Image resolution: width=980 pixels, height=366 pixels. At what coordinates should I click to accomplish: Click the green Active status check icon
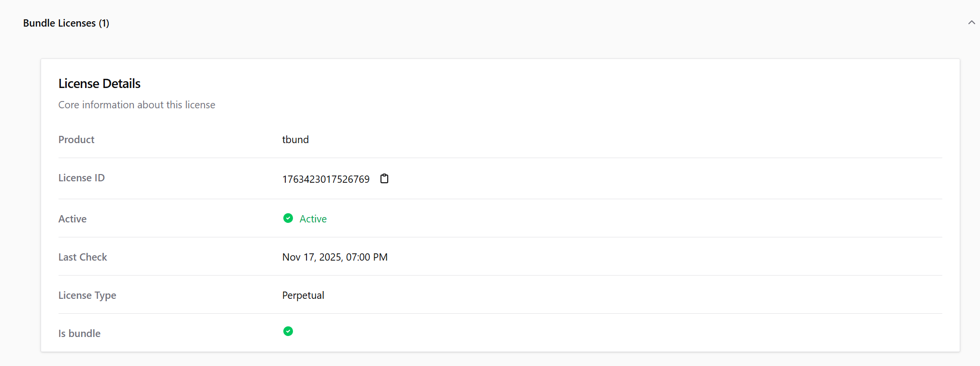[x=288, y=219]
